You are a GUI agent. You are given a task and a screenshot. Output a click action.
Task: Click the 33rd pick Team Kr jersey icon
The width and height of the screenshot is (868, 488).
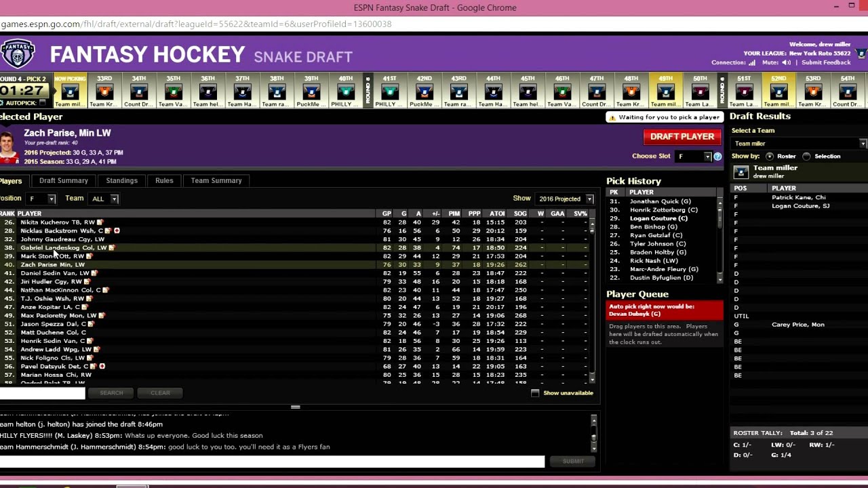pos(104,91)
